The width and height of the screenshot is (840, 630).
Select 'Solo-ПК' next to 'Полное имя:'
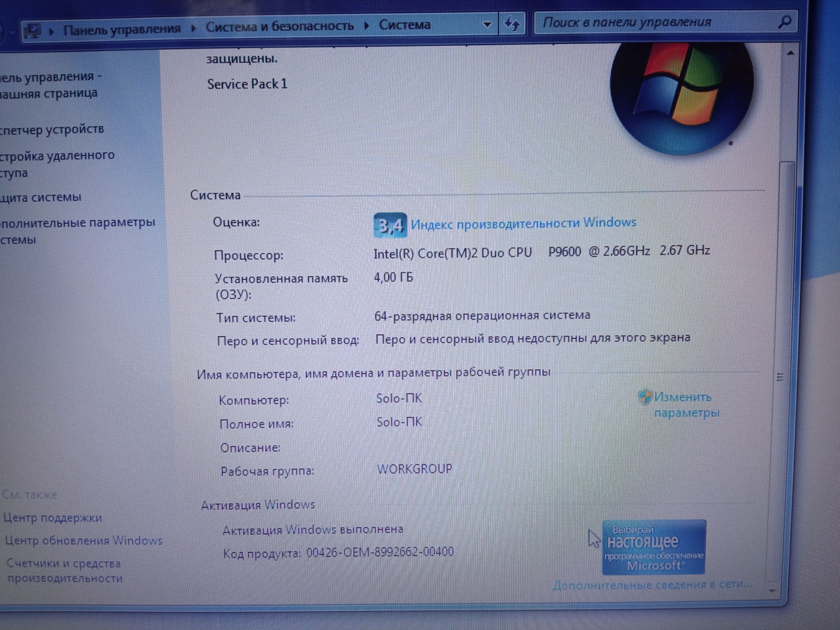tap(399, 422)
